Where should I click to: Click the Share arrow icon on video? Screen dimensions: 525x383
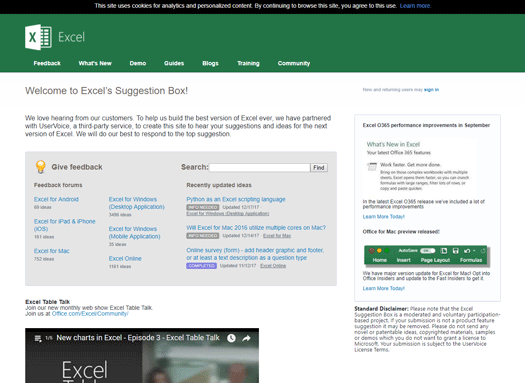point(246,338)
